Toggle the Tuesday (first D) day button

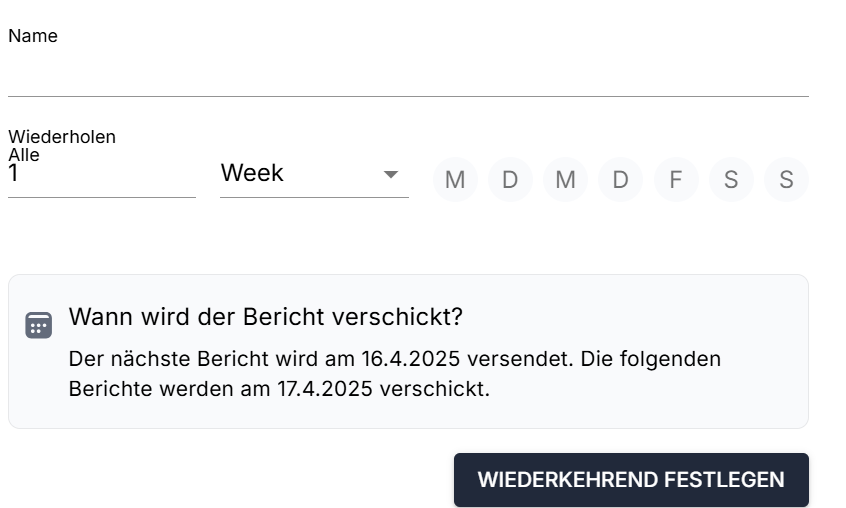pos(510,180)
